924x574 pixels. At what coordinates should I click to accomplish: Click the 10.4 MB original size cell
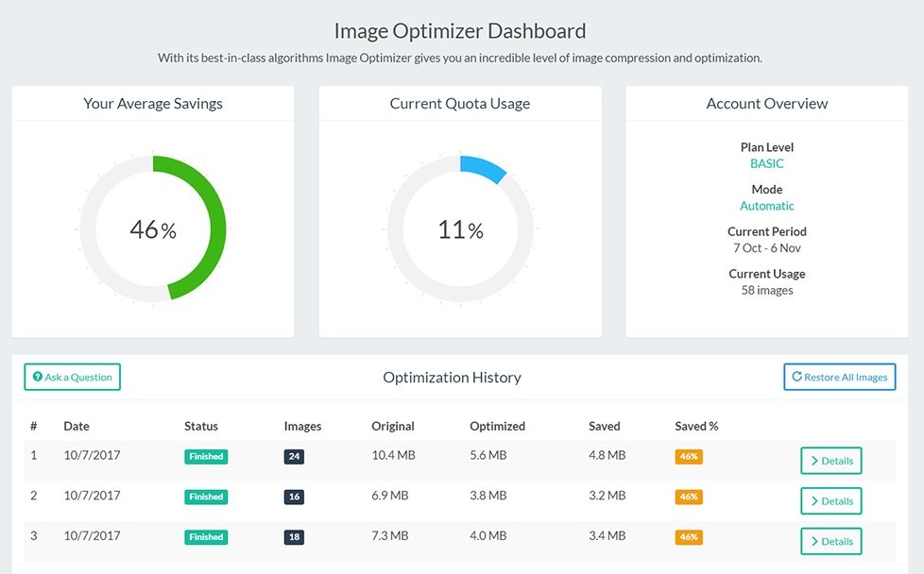coord(393,455)
